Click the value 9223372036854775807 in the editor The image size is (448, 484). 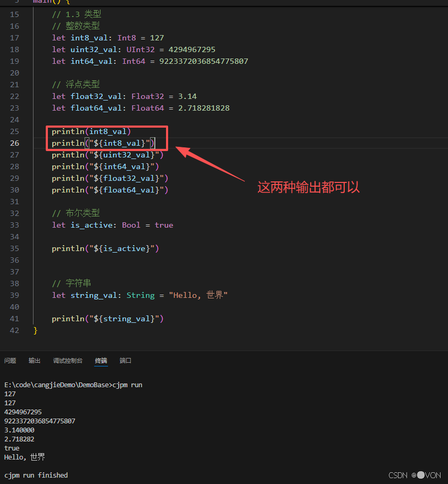(x=203, y=61)
